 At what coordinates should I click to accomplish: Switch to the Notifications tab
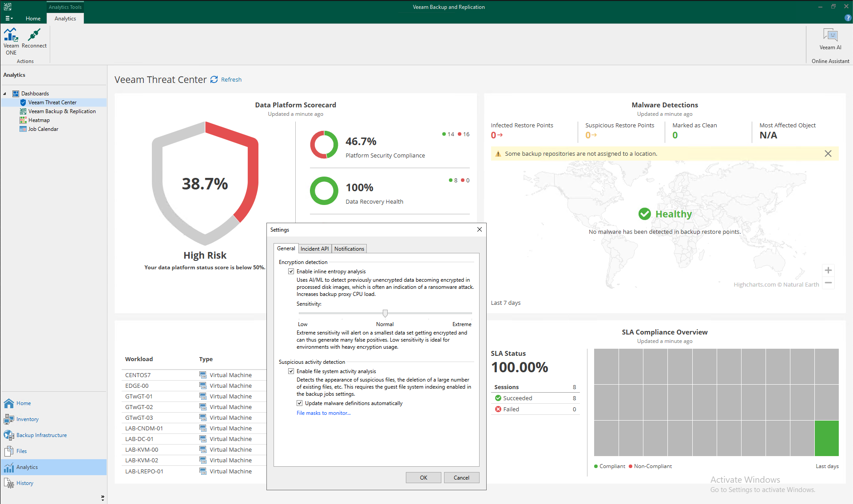(x=349, y=249)
